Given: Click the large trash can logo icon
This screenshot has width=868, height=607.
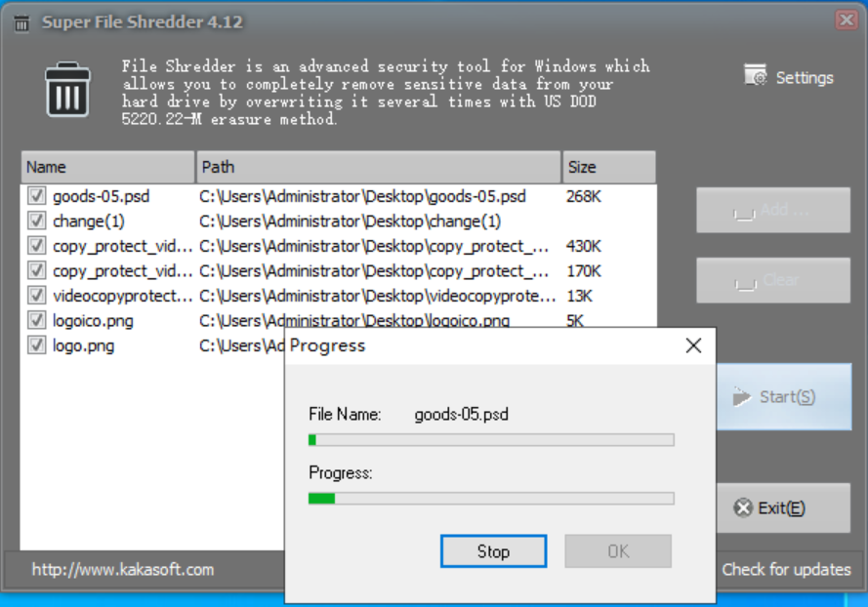Looking at the screenshot, I should click(67, 89).
